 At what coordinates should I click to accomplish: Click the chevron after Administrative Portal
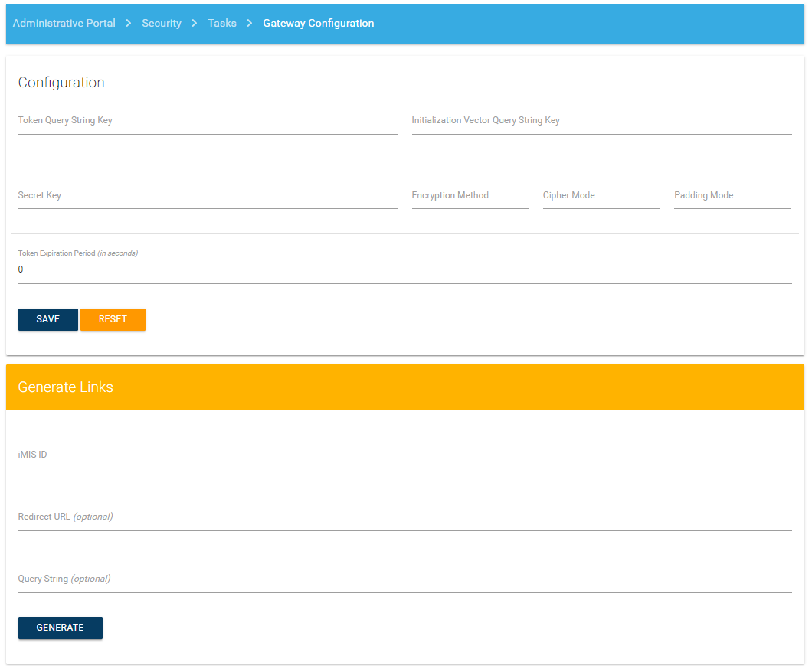pos(129,24)
